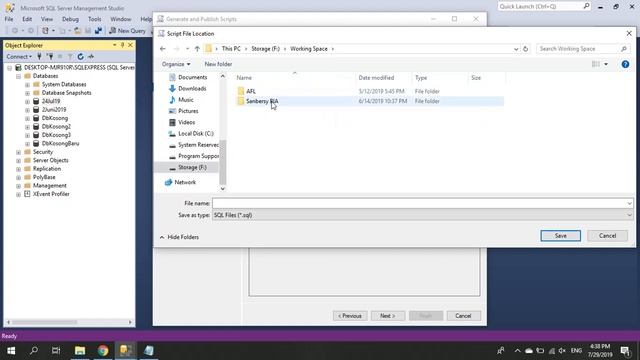Screen dimensions: 640x360
Task: Open the View menu
Action: pos(47,19)
